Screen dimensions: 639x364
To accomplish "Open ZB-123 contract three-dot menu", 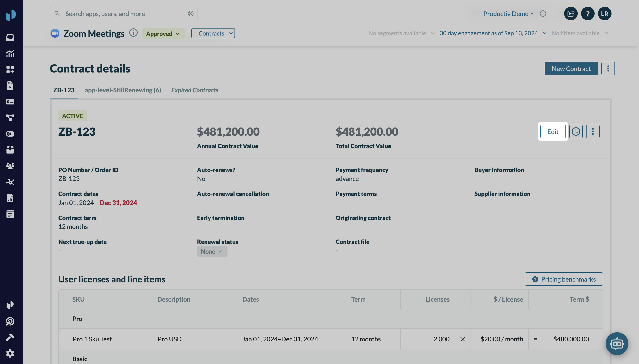I will pos(592,131).
